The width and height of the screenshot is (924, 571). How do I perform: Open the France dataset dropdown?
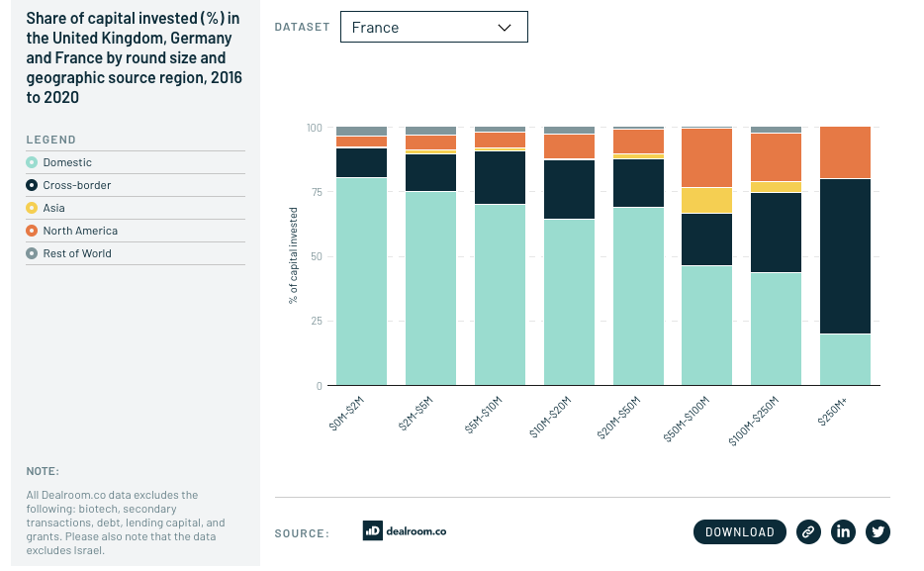pos(433,28)
